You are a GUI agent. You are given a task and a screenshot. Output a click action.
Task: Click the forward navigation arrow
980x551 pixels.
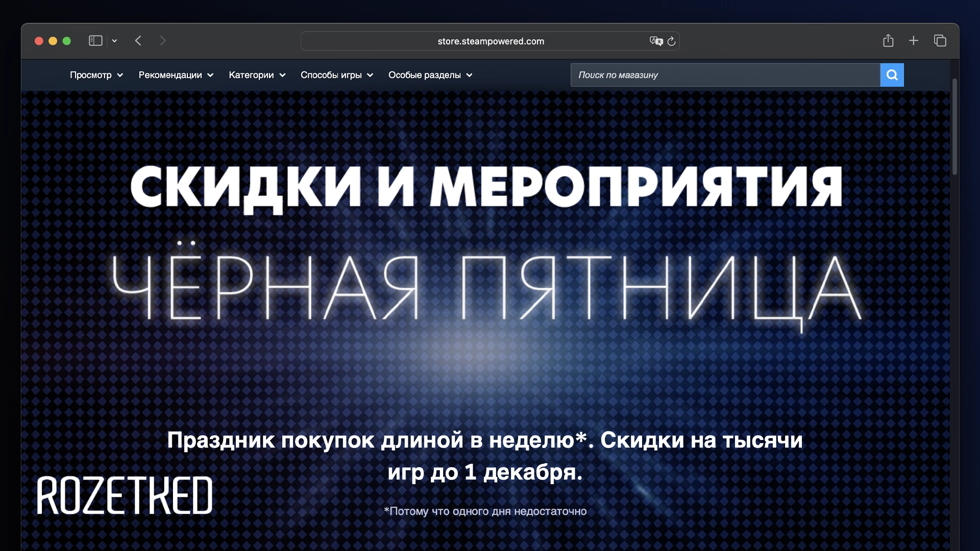coord(163,40)
